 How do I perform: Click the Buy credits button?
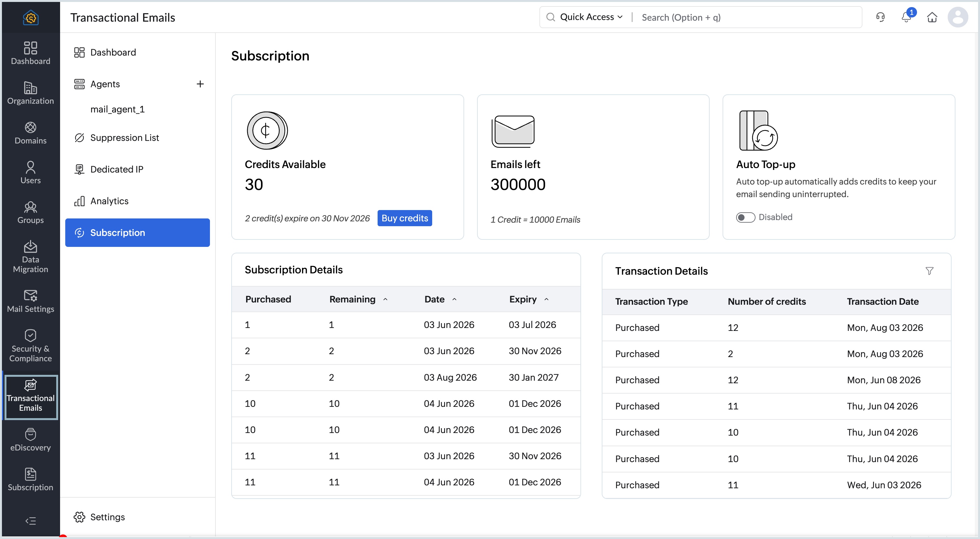pos(404,218)
